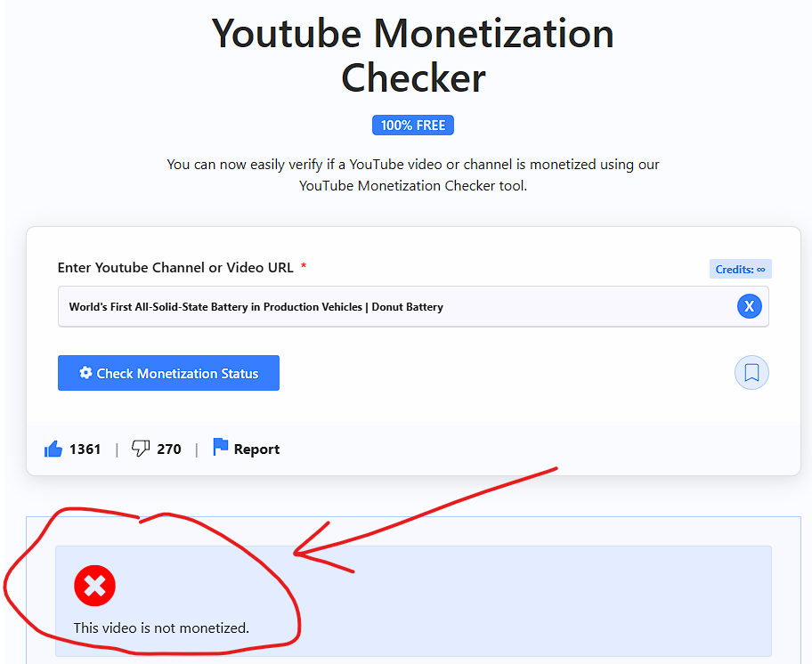Click the "Enter Youtube Channel or Video URL" label
The height and width of the screenshot is (664, 812).
(x=175, y=268)
